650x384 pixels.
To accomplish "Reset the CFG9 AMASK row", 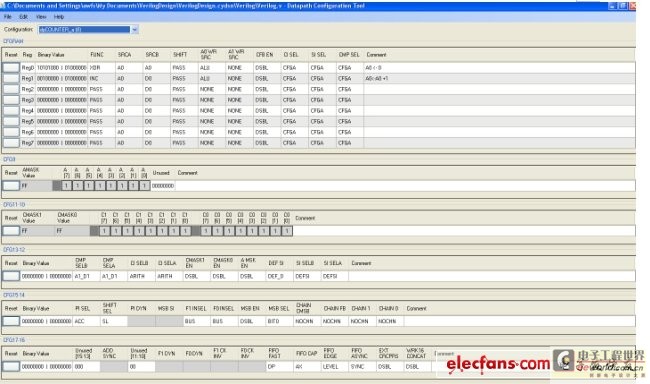I will pos(11,186).
